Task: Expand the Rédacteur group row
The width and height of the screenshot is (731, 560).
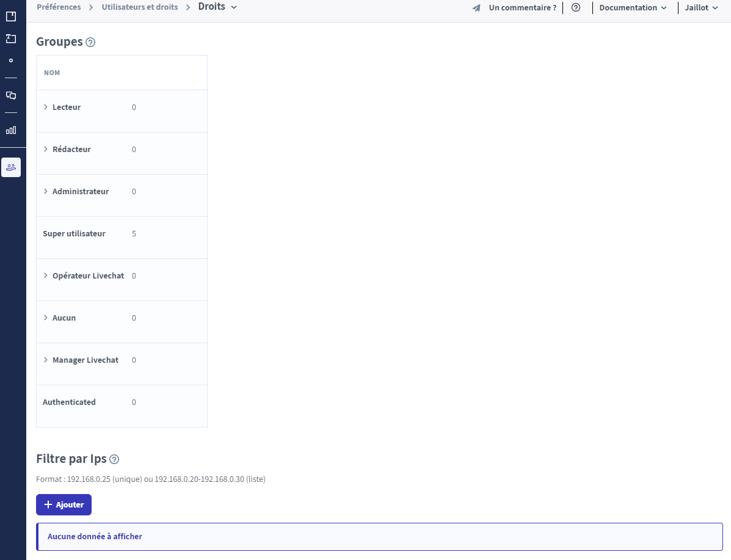Action: pyautogui.click(x=46, y=150)
